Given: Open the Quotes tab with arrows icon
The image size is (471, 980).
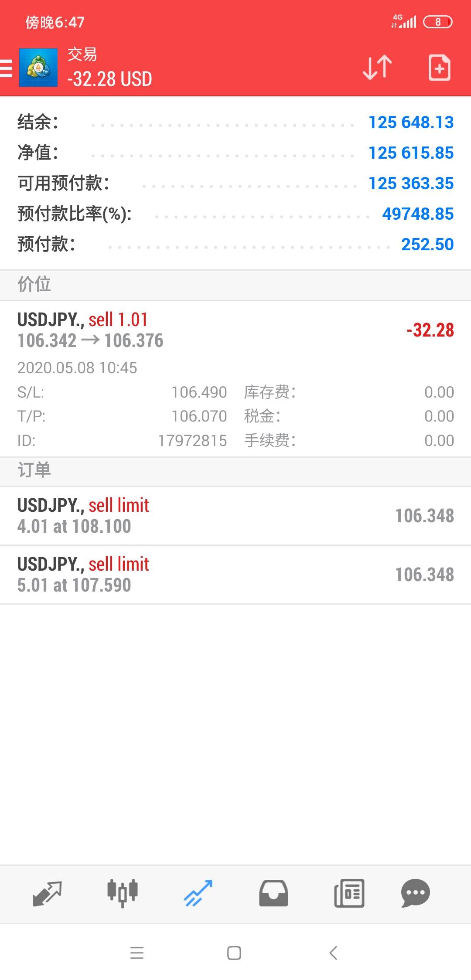Looking at the screenshot, I should 47,893.
